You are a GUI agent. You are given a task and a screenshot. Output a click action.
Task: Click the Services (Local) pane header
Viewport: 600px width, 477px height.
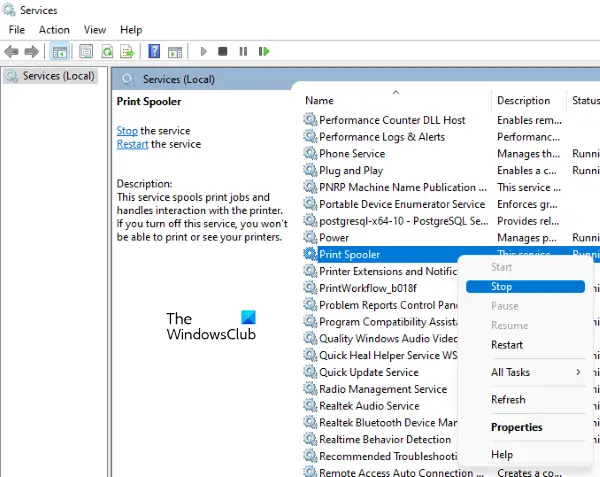pyautogui.click(x=179, y=79)
